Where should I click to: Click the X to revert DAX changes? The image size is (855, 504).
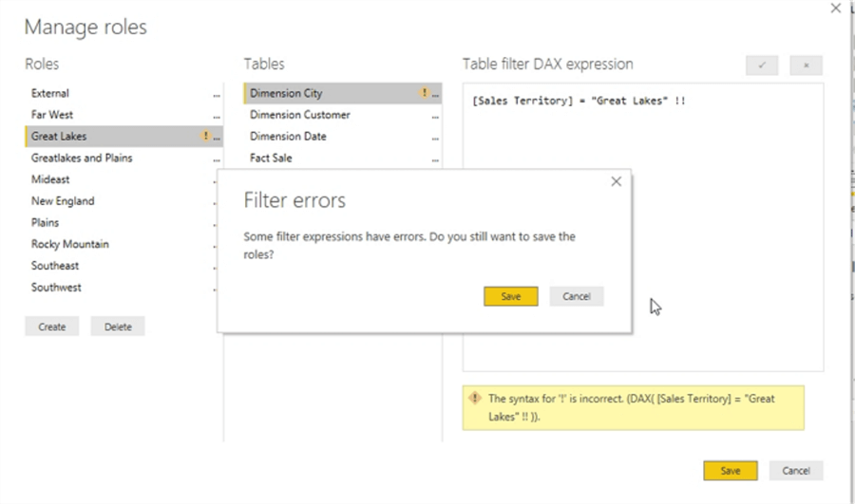click(806, 65)
